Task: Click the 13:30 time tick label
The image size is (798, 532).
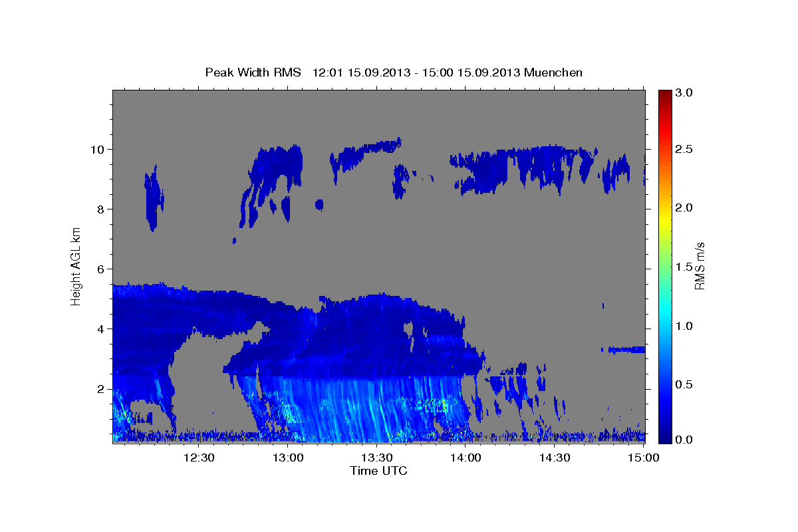Action: 376,458
